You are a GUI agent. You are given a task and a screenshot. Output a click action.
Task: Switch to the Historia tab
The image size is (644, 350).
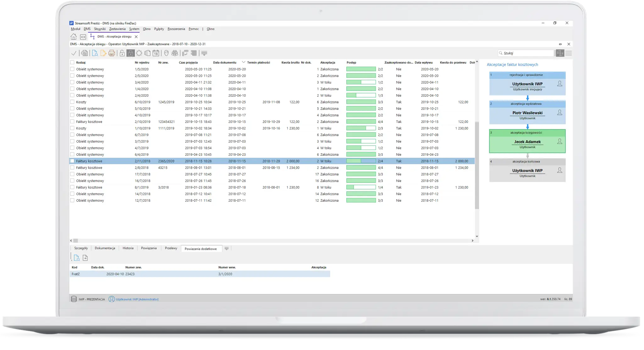pyautogui.click(x=128, y=248)
